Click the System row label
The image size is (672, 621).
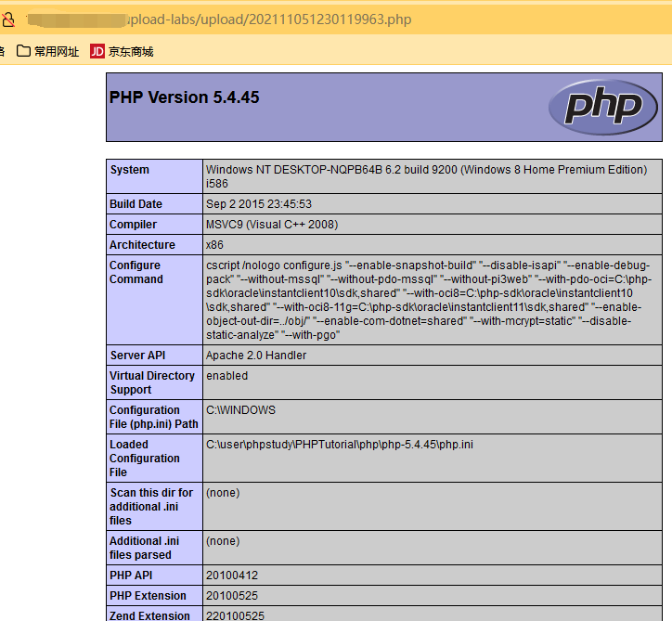click(x=129, y=170)
